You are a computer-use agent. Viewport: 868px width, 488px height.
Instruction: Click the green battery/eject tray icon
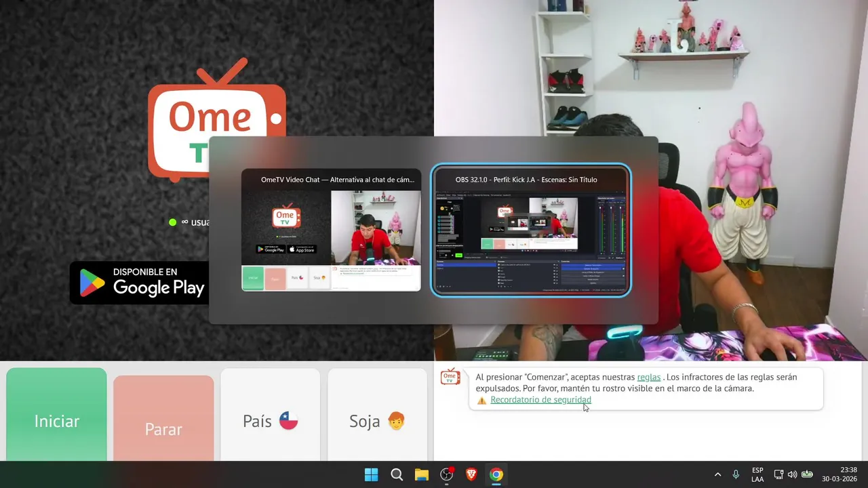(807, 474)
